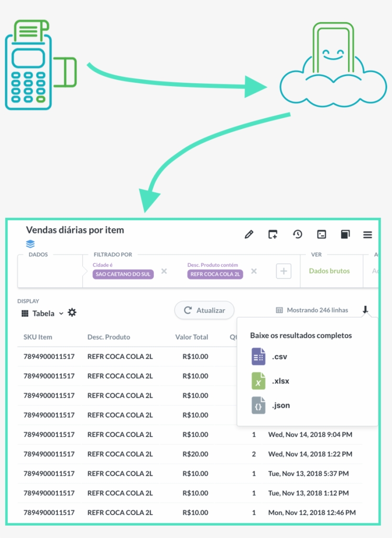392x538 pixels.
Task: Click the notebook icon in the toolbar
Action: tap(345, 235)
